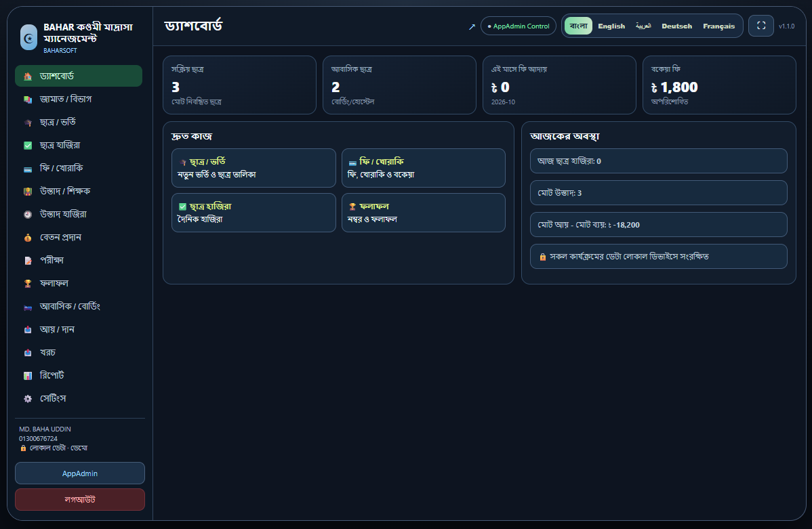812x529 pixels.
Task: Click the বকেয়া ফি stat card
Action: click(719, 85)
